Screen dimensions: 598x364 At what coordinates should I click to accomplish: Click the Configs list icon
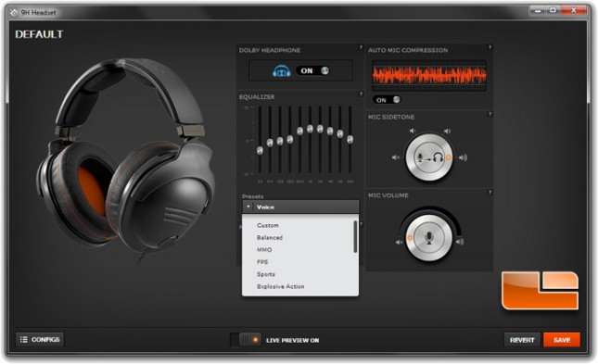coord(24,339)
